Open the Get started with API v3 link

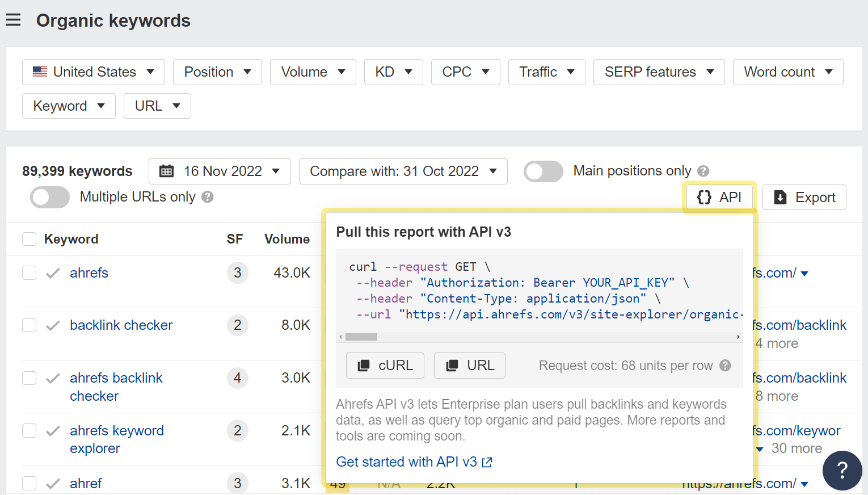(x=407, y=462)
